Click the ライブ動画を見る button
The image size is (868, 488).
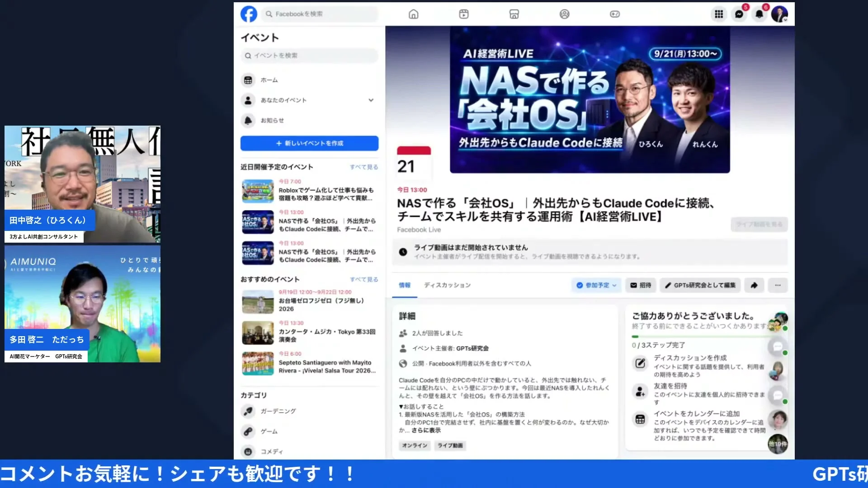pos(759,225)
